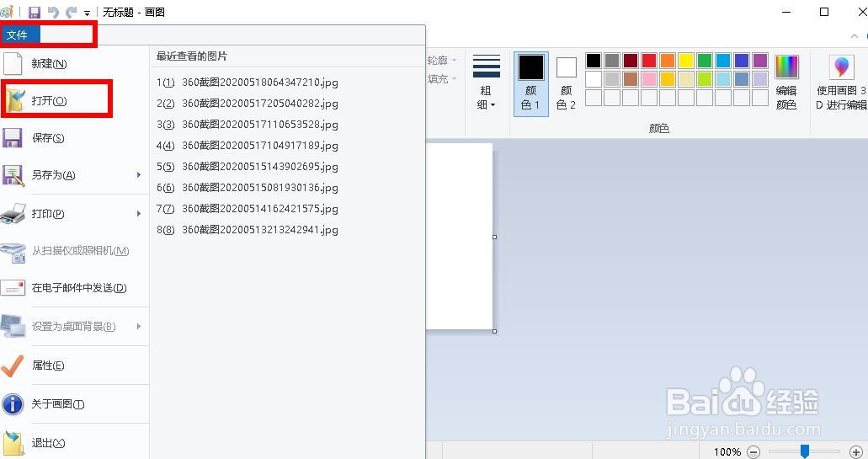
Task: Pick the black palette swatch
Action: 594,61
